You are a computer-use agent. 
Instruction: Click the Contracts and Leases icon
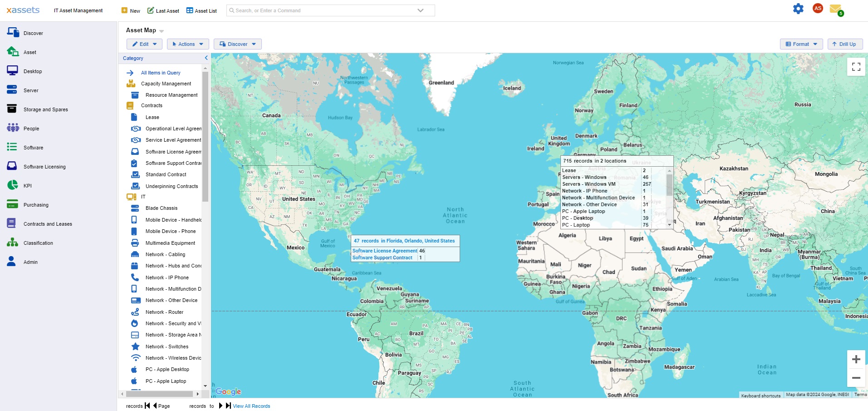pyautogui.click(x=12, y=223)
